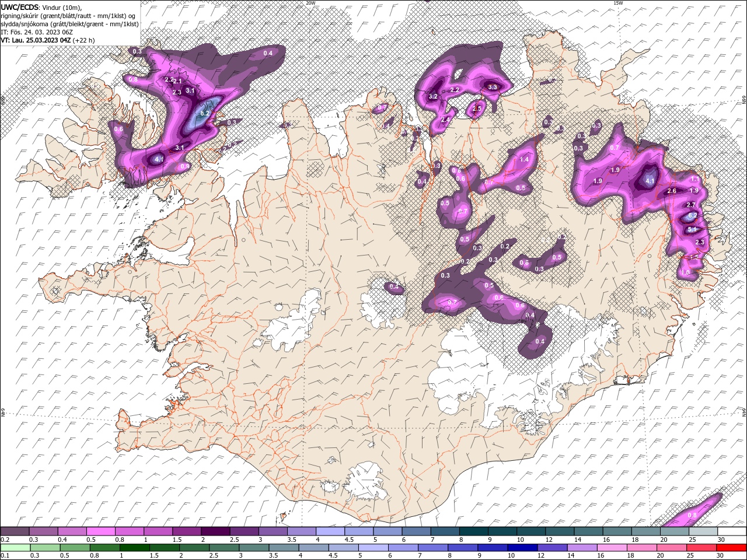
Task: Click the 6.2 value over the Westfjords
Action: pyautogui.click(x=205, y=113)
